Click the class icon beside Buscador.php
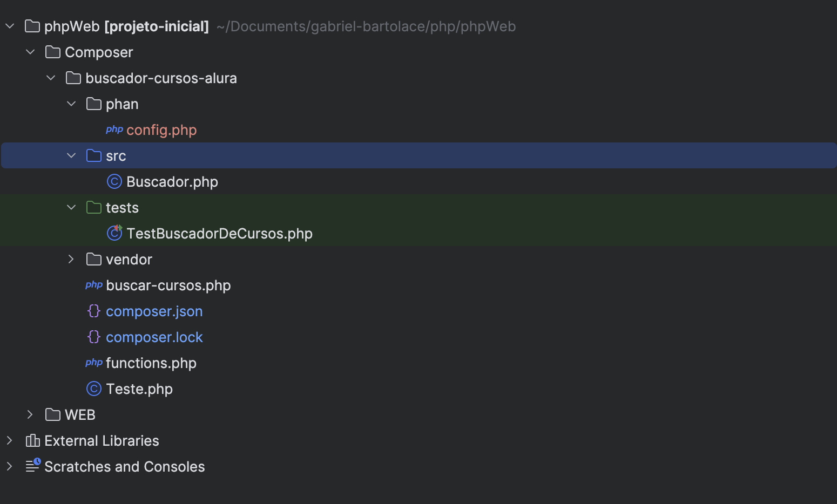837x504 pixels. (114, 181)
